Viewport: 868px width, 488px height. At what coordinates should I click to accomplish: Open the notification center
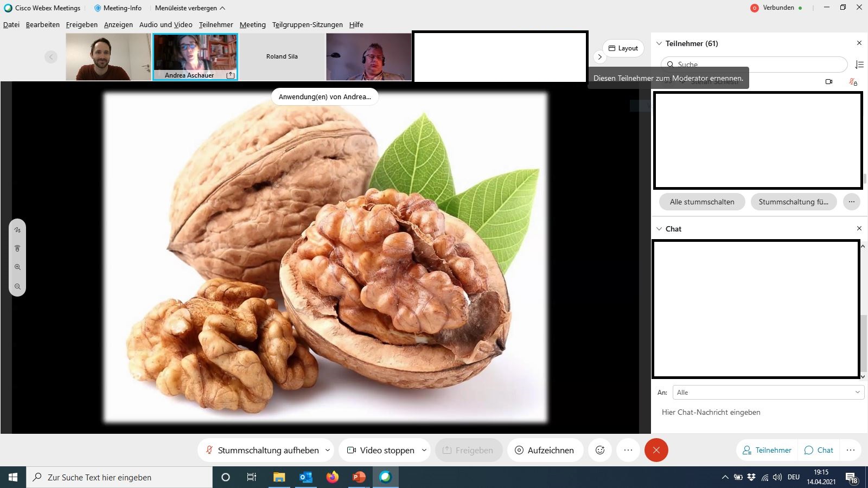click(851, 478)
